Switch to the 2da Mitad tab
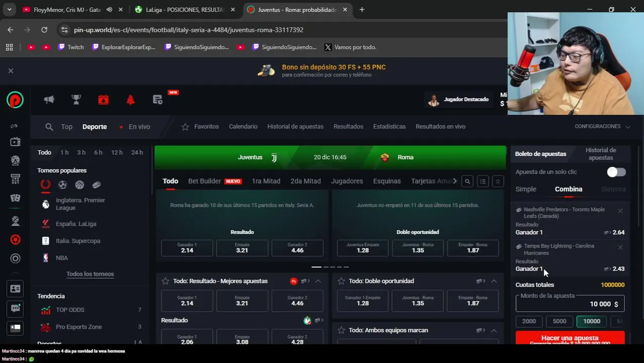The width and height of the screenshot is (644, 363). pos(305,181)
